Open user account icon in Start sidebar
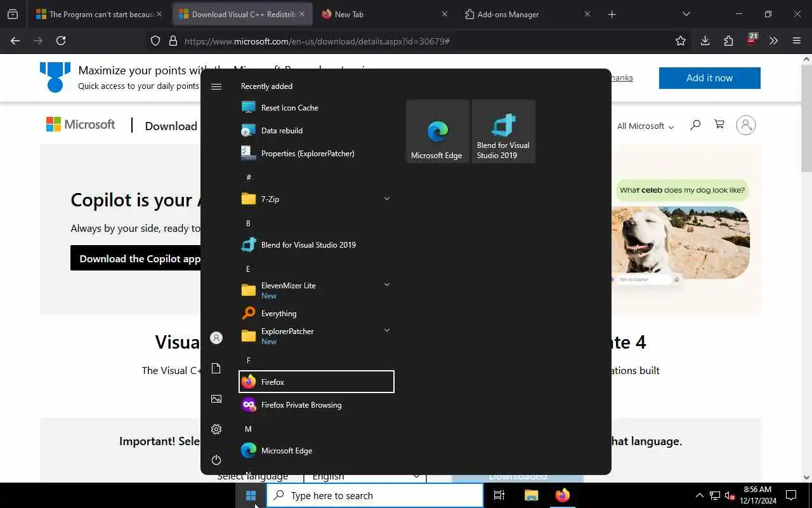This screenshot has width=812, height=508. 216,338
